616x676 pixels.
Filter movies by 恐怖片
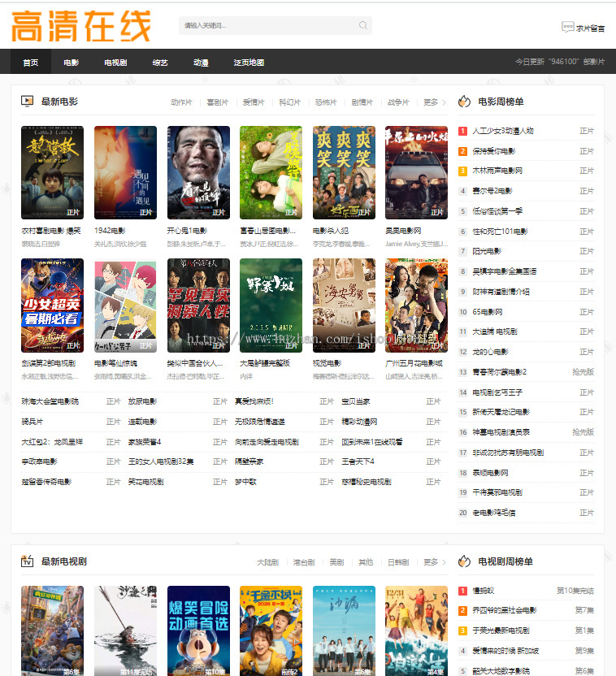tap(326, 102)
